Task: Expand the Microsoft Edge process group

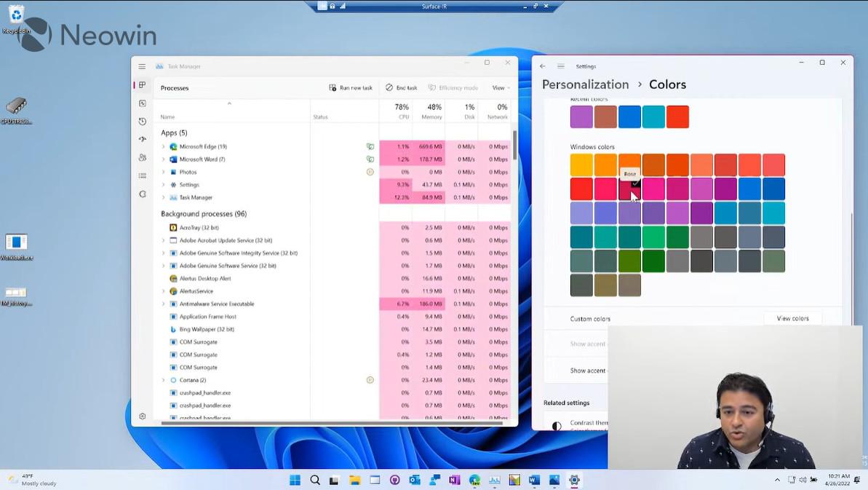Action: tap(163, 146)
